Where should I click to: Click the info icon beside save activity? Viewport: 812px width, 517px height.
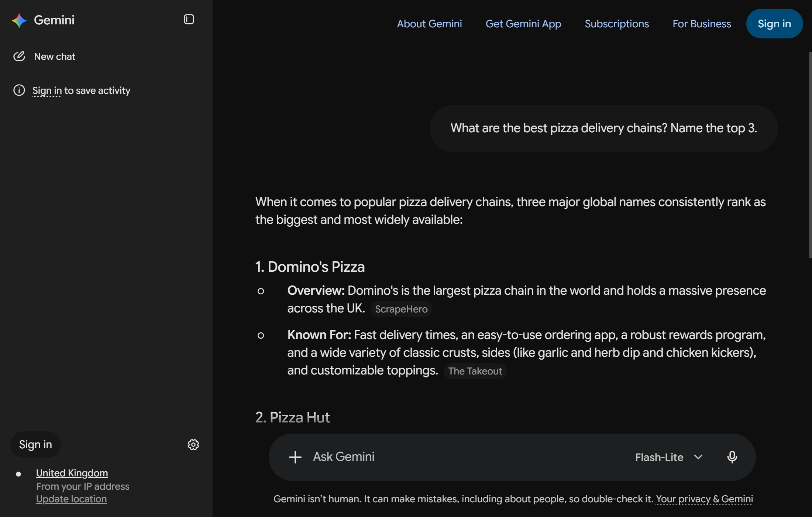tap(19, 90)
